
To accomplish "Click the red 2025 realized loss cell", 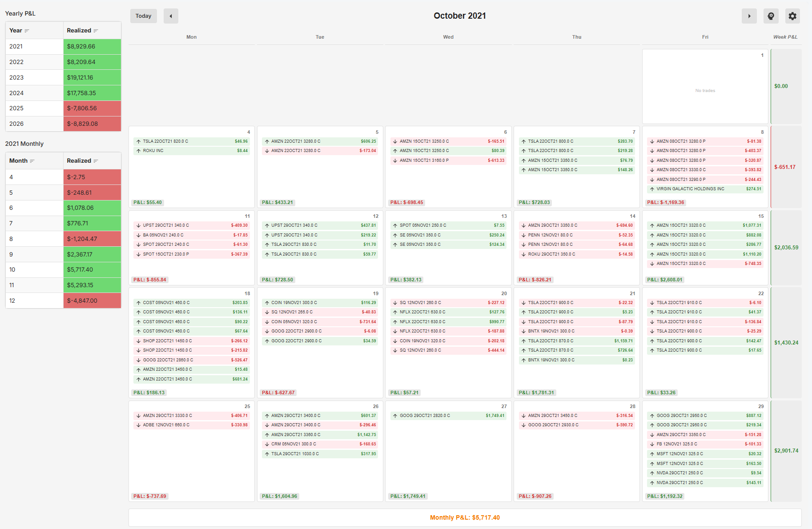I will tap(92, 108).
